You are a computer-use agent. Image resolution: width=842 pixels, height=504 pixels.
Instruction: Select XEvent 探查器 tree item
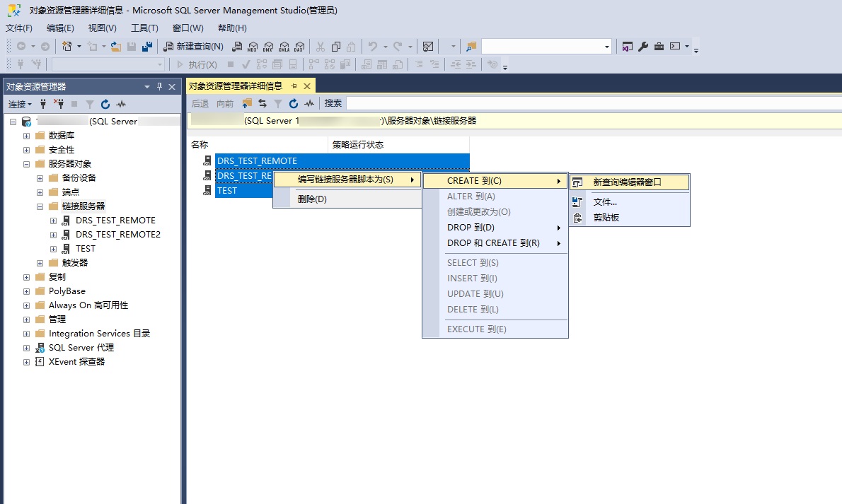pyautogui.click(x=77, y=362)
